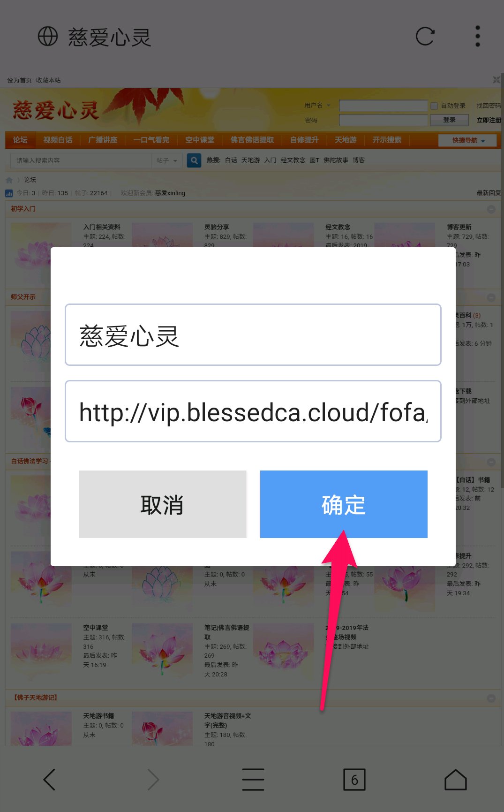Toggle the 自动登录 checkbox
The image size is (504, 812).
click(434, 106)
